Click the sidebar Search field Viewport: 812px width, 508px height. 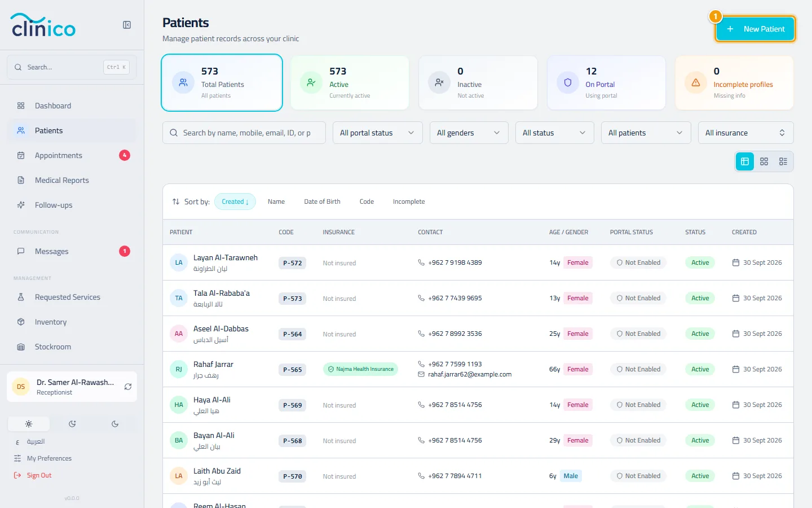click(x=72, y=67)
